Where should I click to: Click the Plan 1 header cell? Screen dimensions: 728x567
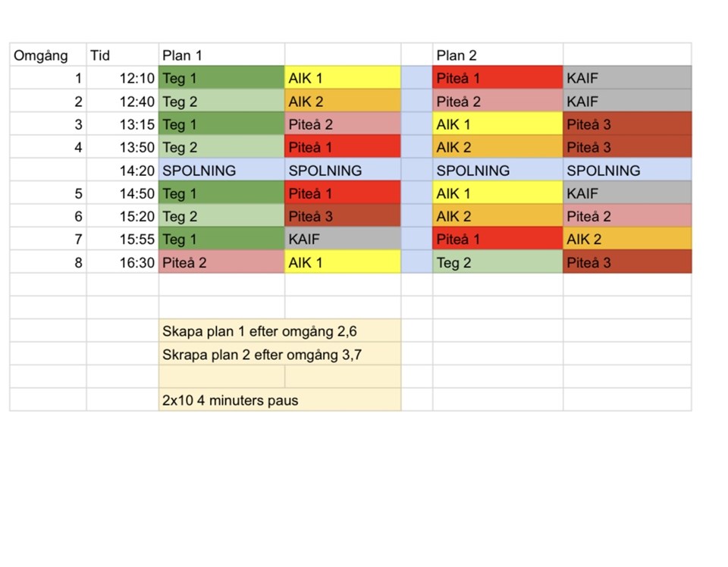(x=221, y=55)
